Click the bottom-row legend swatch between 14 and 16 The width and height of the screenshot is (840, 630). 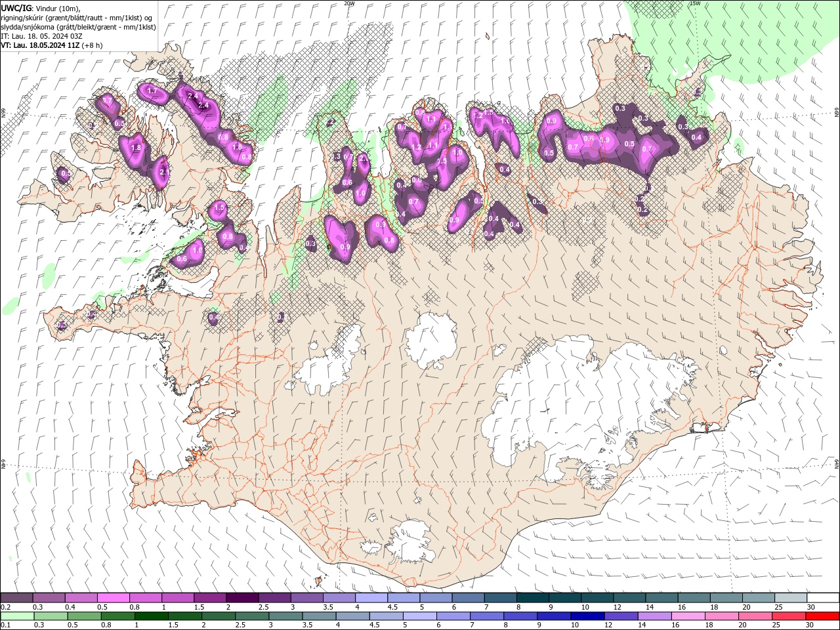point(654,616)
